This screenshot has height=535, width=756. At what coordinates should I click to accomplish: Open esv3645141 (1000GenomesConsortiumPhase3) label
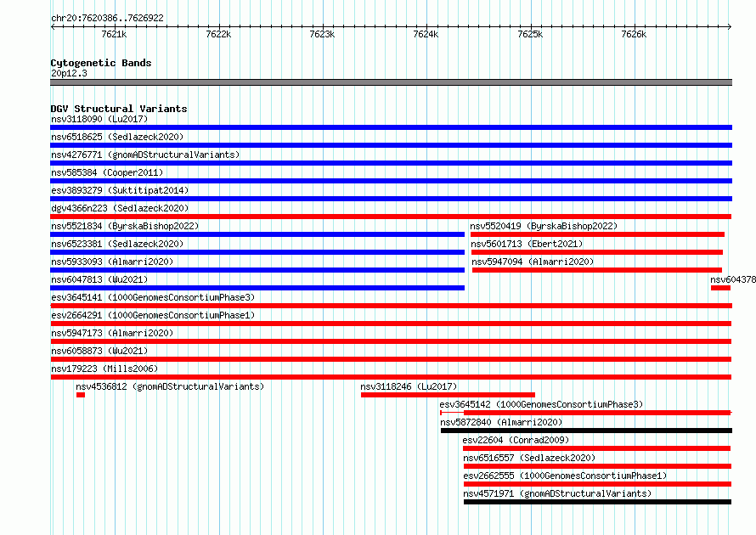(x=153, y=297)
